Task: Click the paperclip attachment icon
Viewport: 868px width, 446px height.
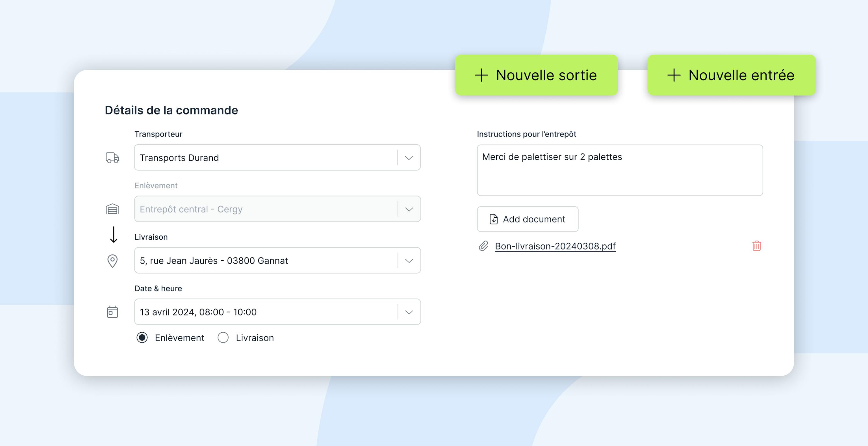Action: (x=483, y=246)
